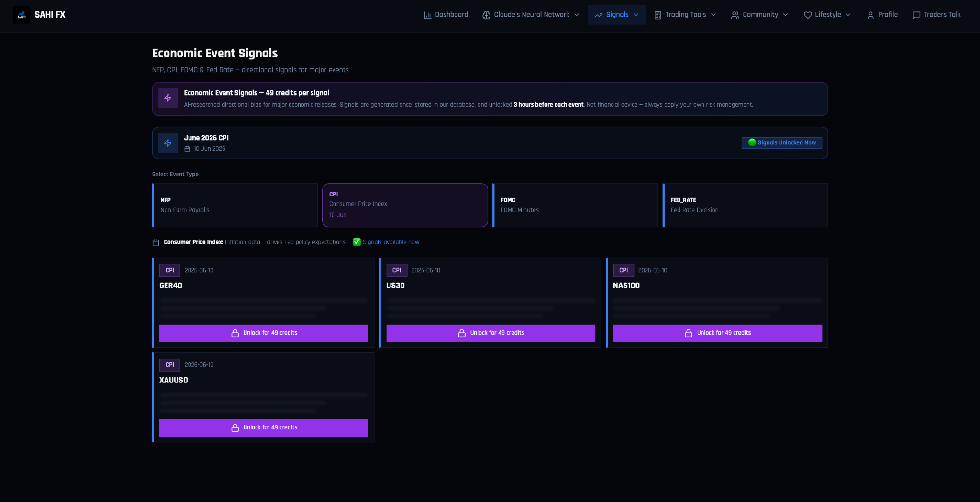Screen dimensions: 980x502
Task: Click the CPI tag on the GER40 card
Action: click(x=170, y=270)
